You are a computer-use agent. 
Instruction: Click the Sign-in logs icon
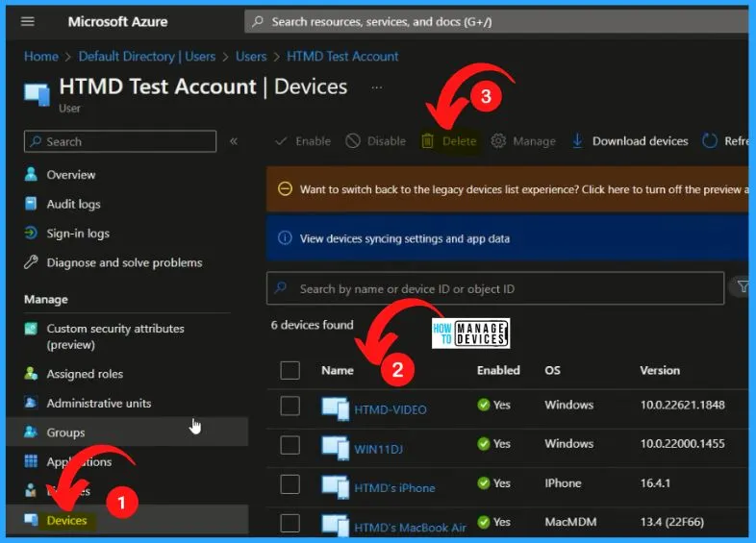31,234
